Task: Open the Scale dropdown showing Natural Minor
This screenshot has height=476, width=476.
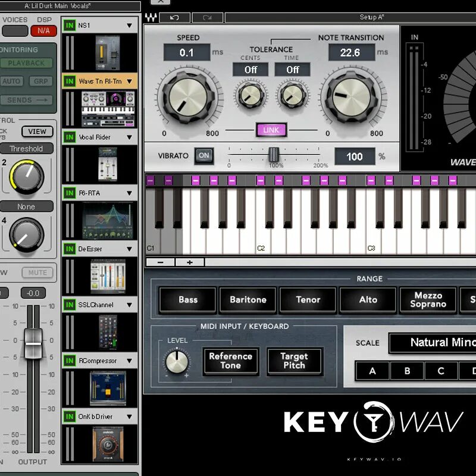Action: [433, 343]
